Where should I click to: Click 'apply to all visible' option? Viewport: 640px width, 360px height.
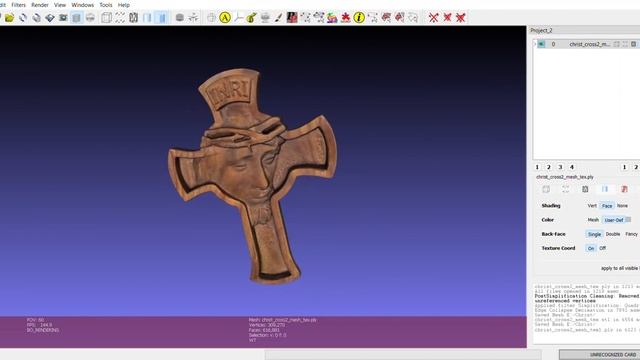[620, 268]
